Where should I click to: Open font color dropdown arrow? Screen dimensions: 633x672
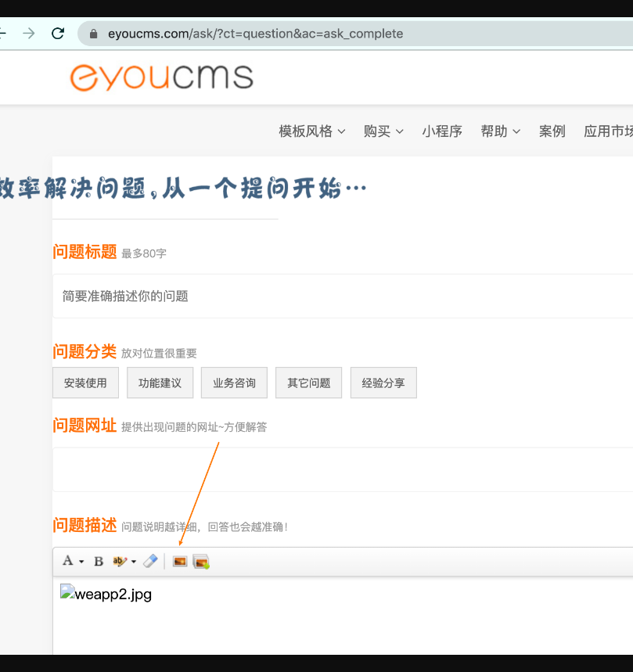(x=81, y=562)
